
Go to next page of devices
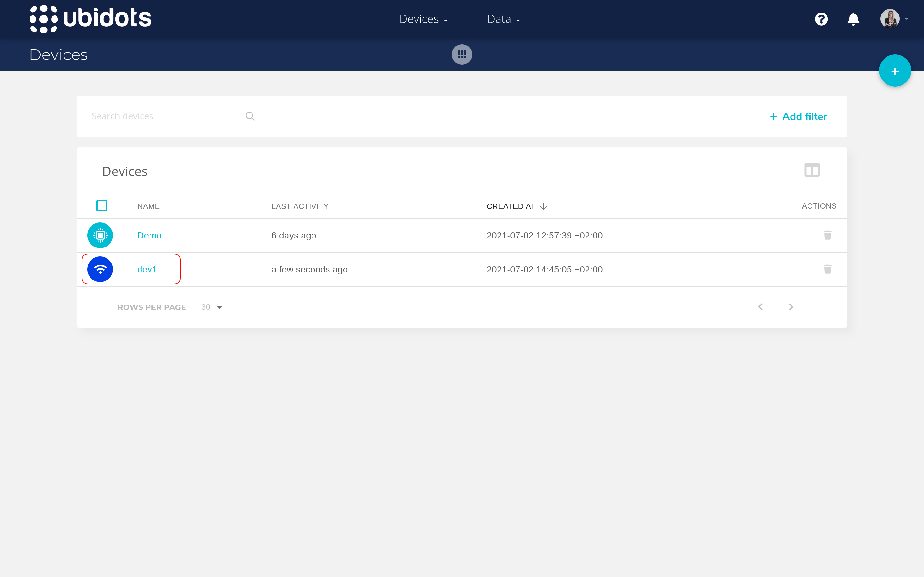click(791, 307)
